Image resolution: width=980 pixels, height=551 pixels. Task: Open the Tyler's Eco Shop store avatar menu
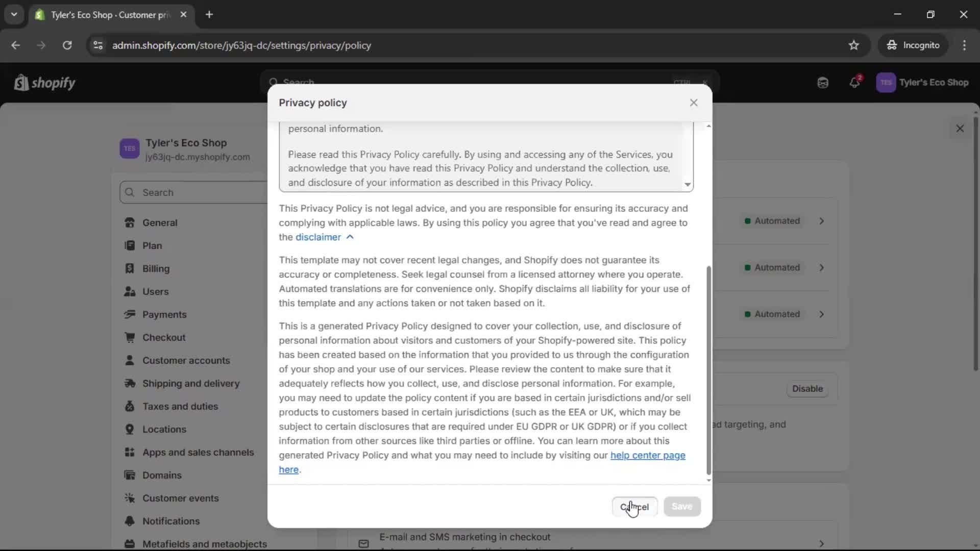(887, 82)
